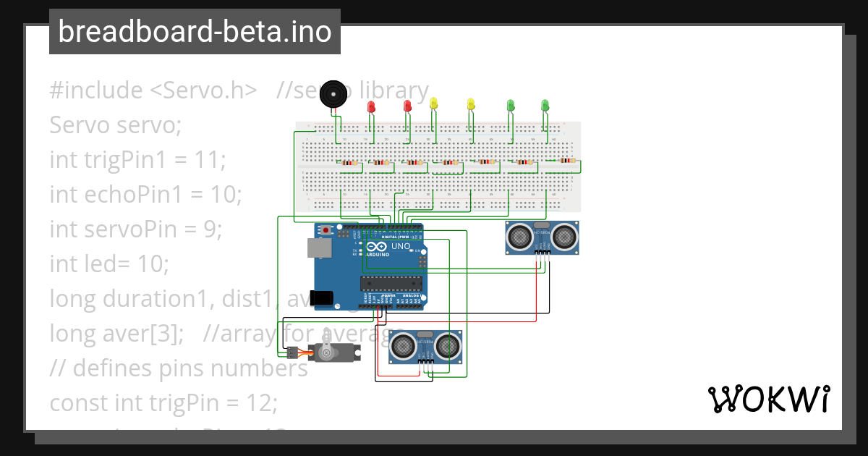Select the leftmost resistor on the breadboard
The width and height of the screenshot is (868, 456).
(348, 163)
